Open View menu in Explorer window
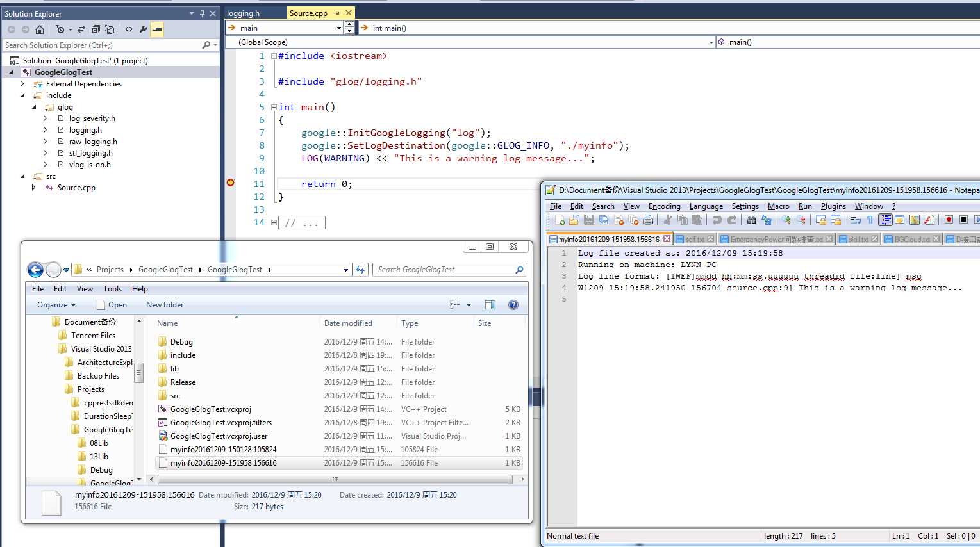Screen dimensions: 980x547 [85, 289]
